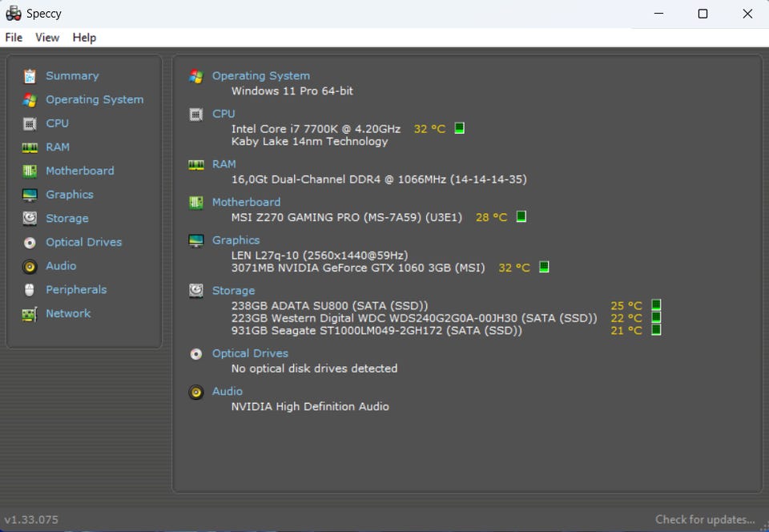The width and height of the screenshot is (769, 532).
Task: Click the RAM icon in summary panel
Action: pyautogui.click(x=196, y=165)
